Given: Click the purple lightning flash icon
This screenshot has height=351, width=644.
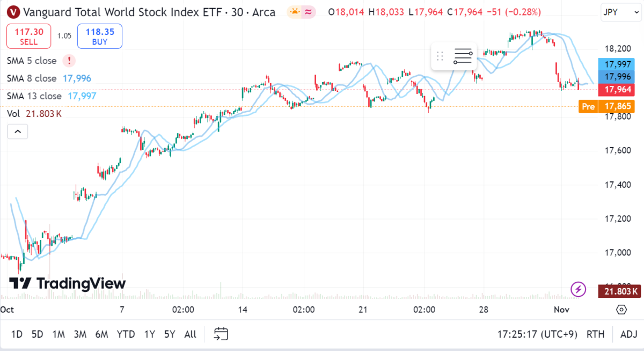Looking at the screenshot, I should tap(578, 289).
